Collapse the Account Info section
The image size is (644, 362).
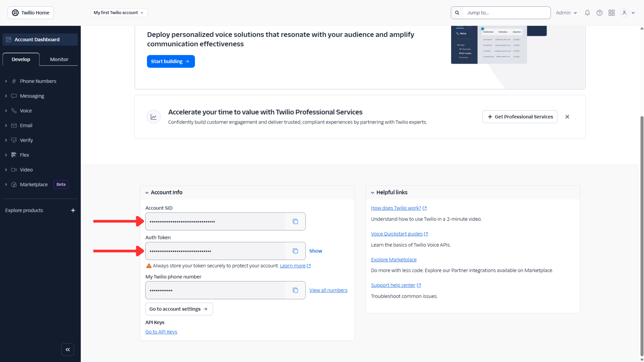[147, 192]
